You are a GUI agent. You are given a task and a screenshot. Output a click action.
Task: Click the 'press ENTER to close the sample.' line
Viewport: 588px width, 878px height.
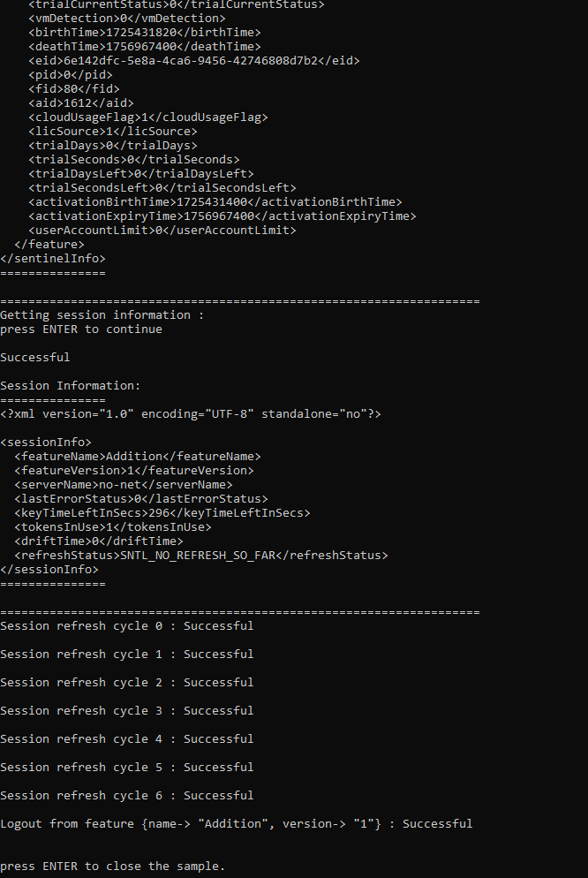112,866
